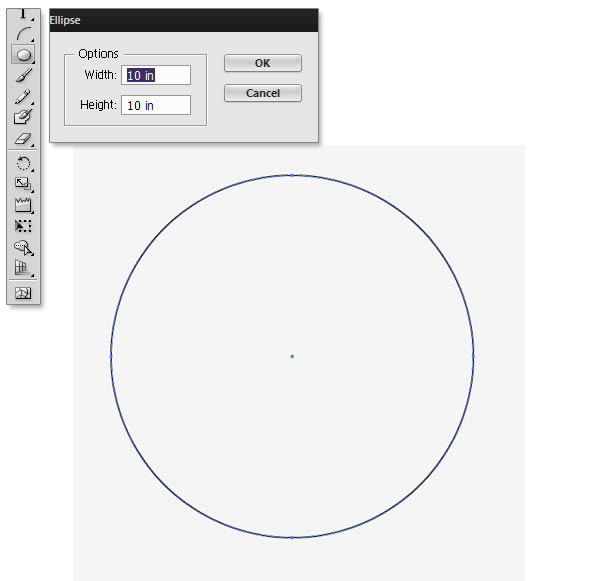Select the Shape Builder tool

tap(23, 247)
